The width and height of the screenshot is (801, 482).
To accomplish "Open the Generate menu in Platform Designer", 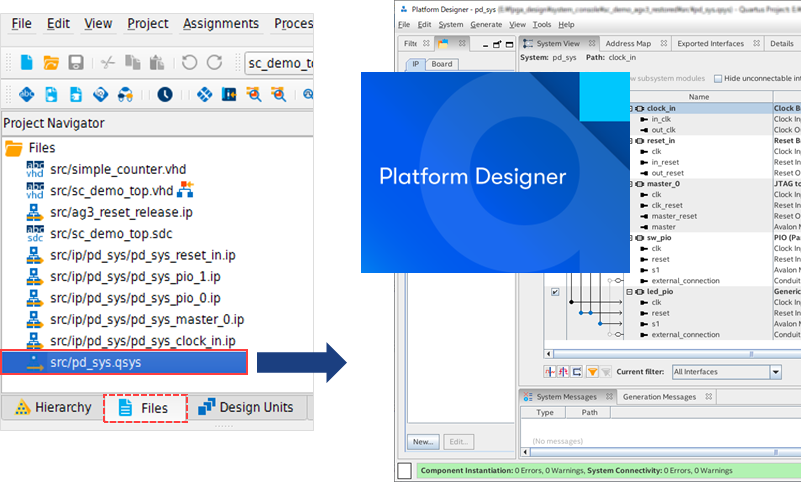I will (486, 24).
